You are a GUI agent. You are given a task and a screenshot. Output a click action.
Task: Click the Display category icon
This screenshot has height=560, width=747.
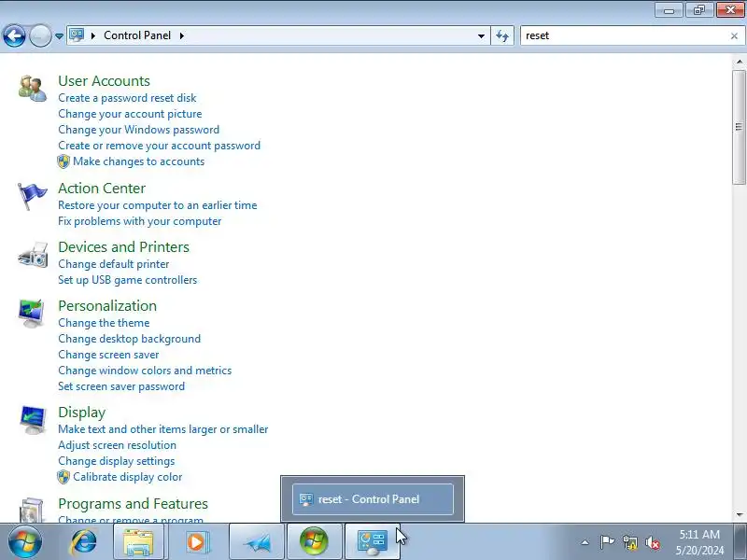pyautogui.click(x=33, y=420)
